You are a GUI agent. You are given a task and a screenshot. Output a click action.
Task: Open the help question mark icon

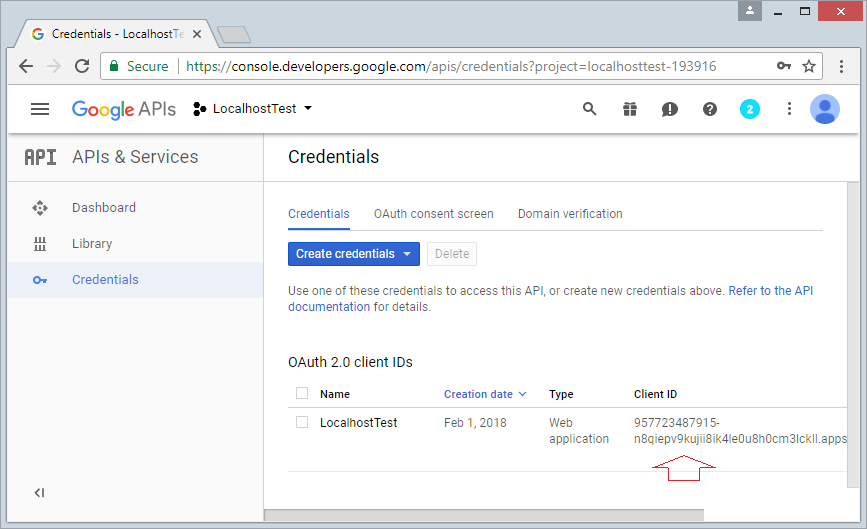pos(710,109)
